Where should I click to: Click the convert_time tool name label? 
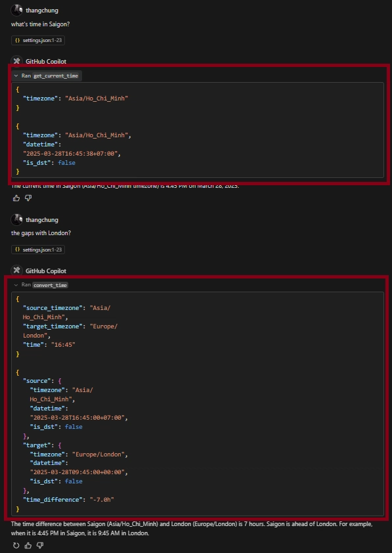[50, 285]
